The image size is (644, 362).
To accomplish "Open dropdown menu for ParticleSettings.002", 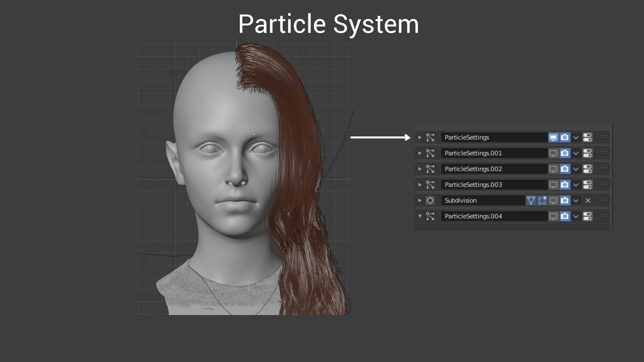I will click(x=576, y=169).
